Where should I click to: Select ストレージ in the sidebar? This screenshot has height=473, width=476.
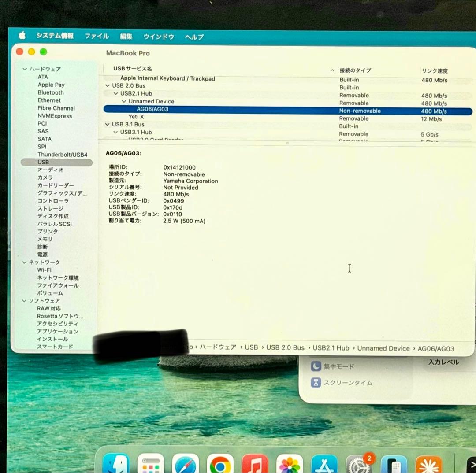point(50,208)
